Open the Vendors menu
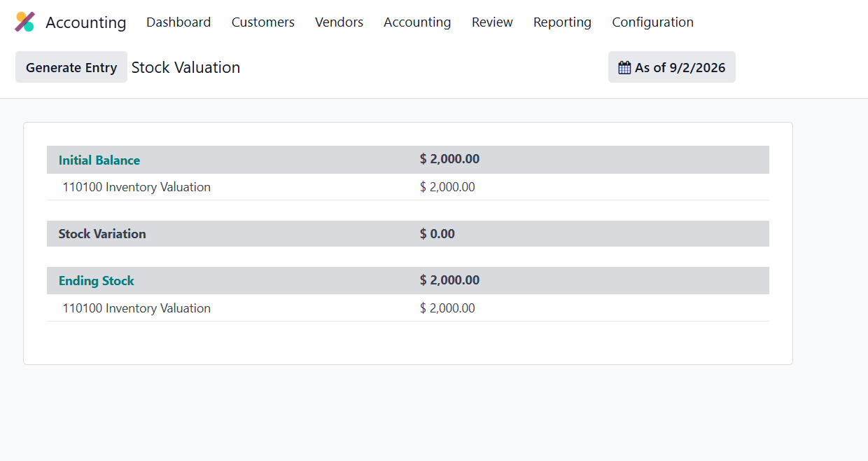 339,22
